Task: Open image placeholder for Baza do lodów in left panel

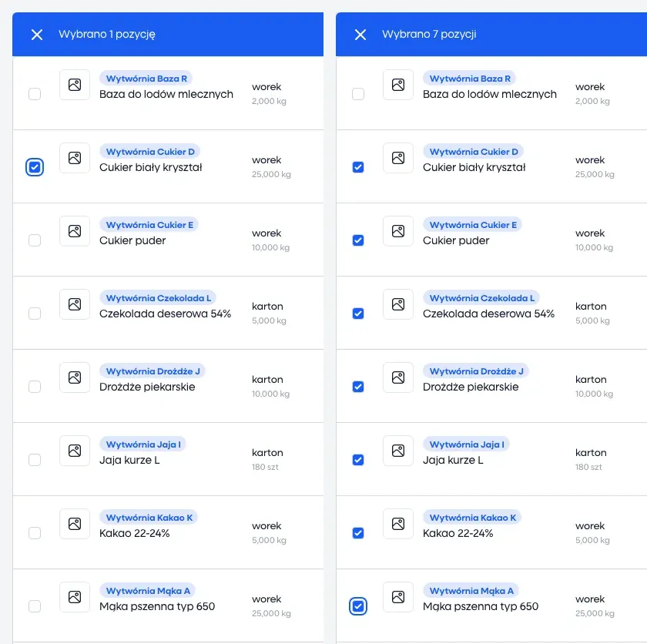Action: (75, 85)
